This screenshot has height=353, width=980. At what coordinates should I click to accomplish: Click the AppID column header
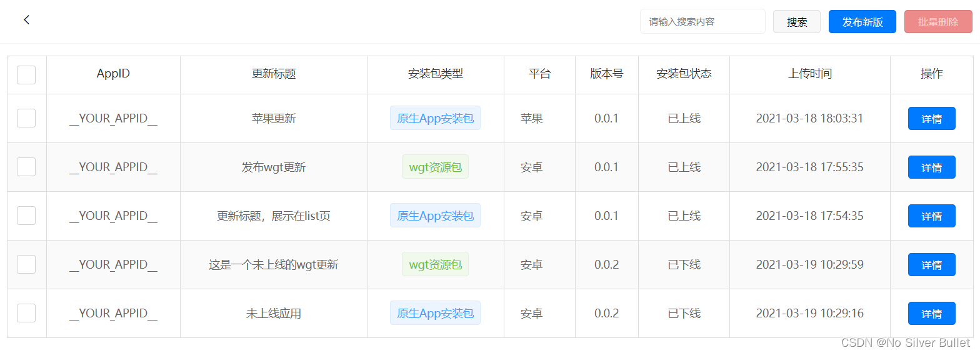coord(113,74)
